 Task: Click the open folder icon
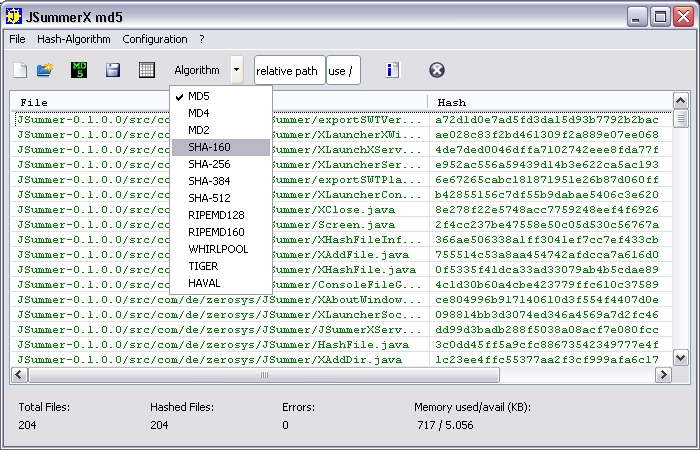pos(45,70)
